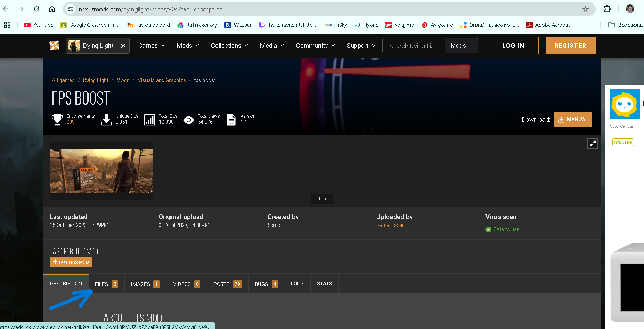Open Tablou de bord bookmark
The width and height of the screenshot is (644, 329).
tap(148, 25)
